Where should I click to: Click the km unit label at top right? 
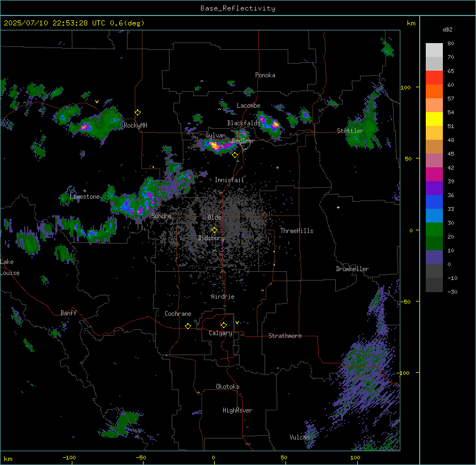click(411, 23)
